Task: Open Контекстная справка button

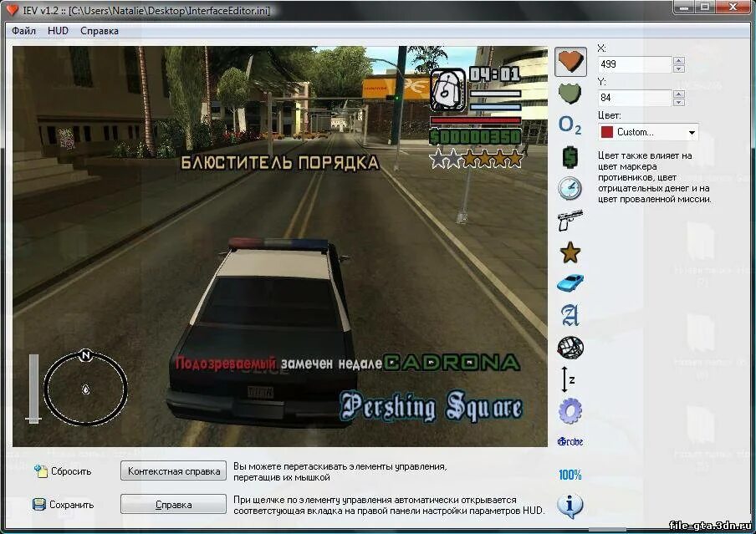Action: [174, 470]
